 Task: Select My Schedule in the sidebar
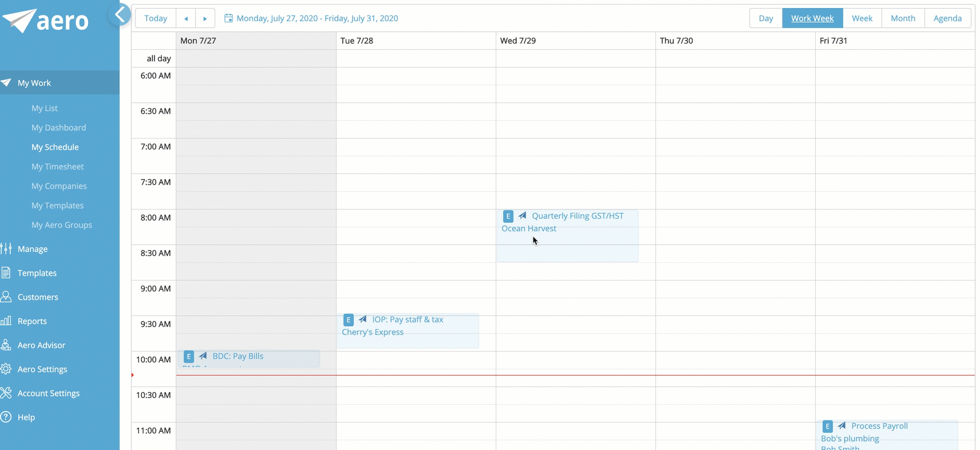click(55, 147)
